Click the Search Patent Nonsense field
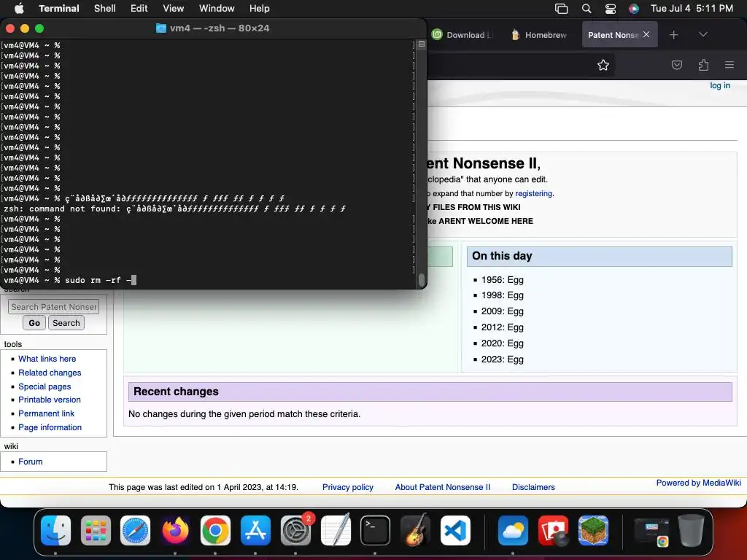This screenshot has width=747, height=560. [53, 307]
